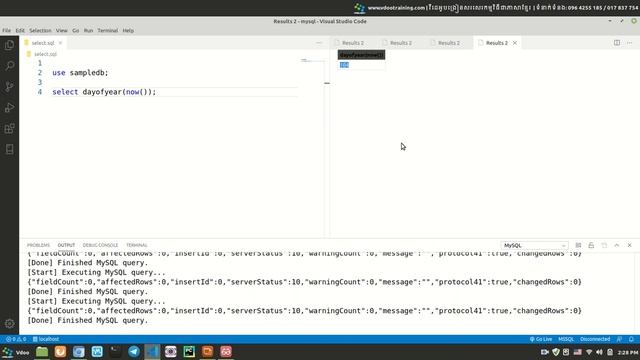
Task: Open the View menu
Action: coord(62,31)
